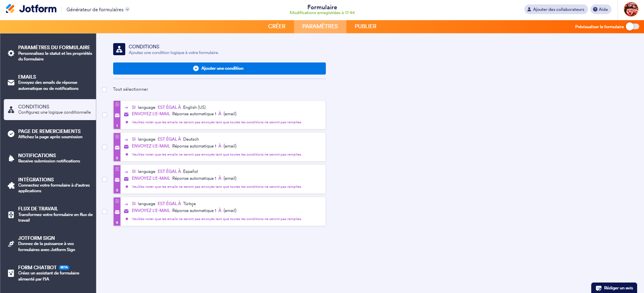Open the Türkçe condition card

click(219, 212)
